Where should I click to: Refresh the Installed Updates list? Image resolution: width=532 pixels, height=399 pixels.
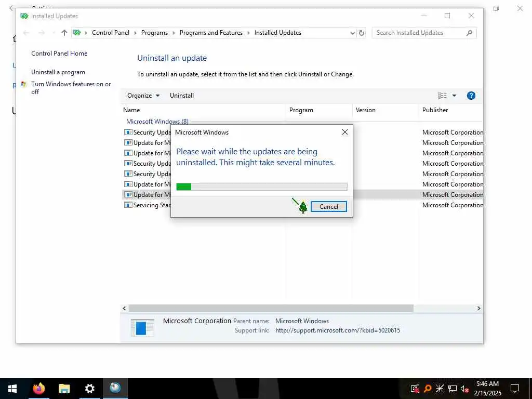coord(362,33)
